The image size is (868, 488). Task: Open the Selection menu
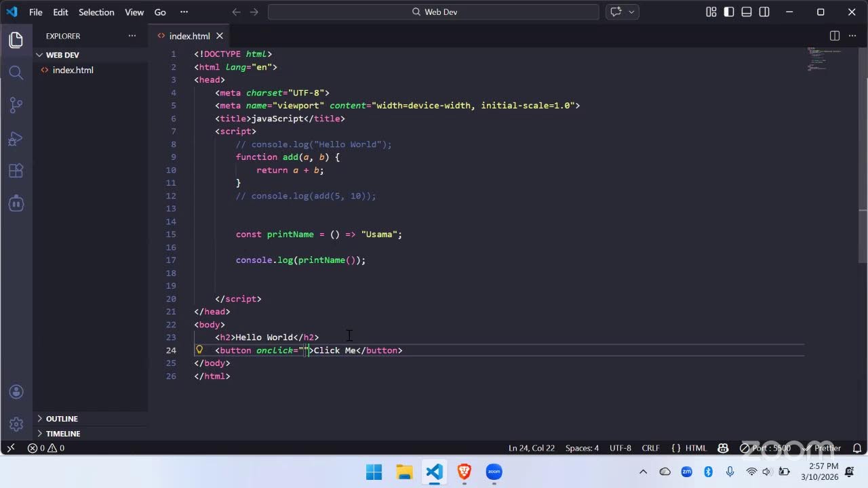pos(96,12)
